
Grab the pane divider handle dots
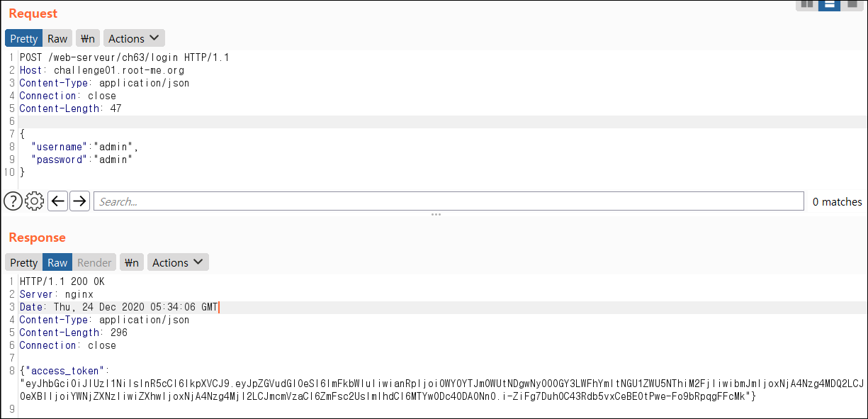tap(436, 214)
